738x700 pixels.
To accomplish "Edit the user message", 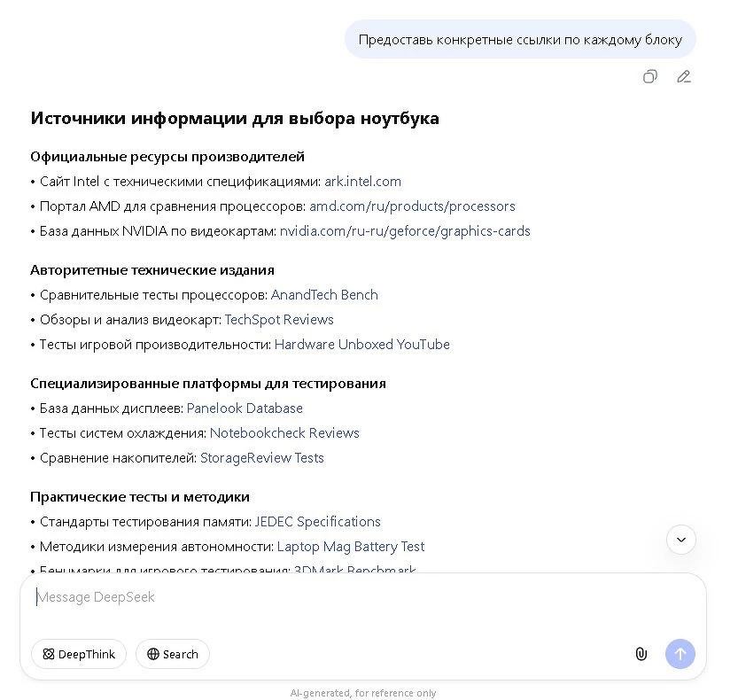I will click(684, 76).
